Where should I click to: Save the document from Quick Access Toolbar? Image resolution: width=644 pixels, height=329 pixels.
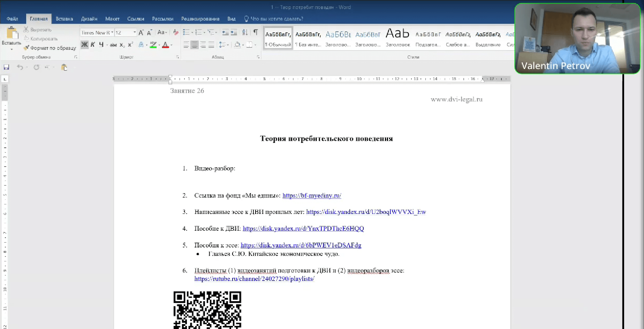(6, 67)
